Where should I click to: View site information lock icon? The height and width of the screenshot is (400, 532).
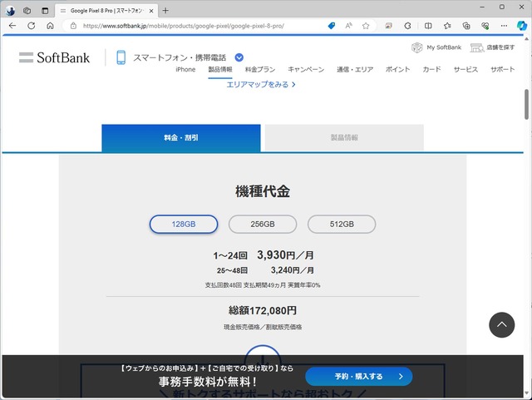click(x=73, y=26)
